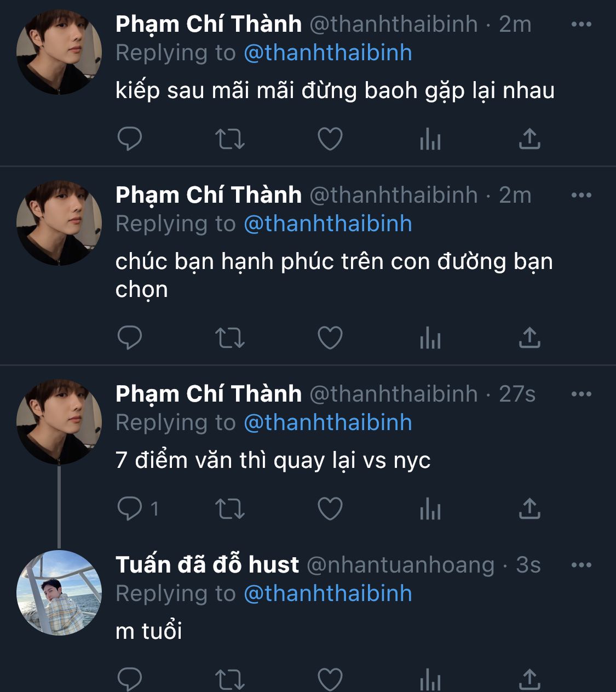Like the 'kiếp sau mãi mãi' tweet
This screenshot has height=692, width=616.
click(330, 139)
